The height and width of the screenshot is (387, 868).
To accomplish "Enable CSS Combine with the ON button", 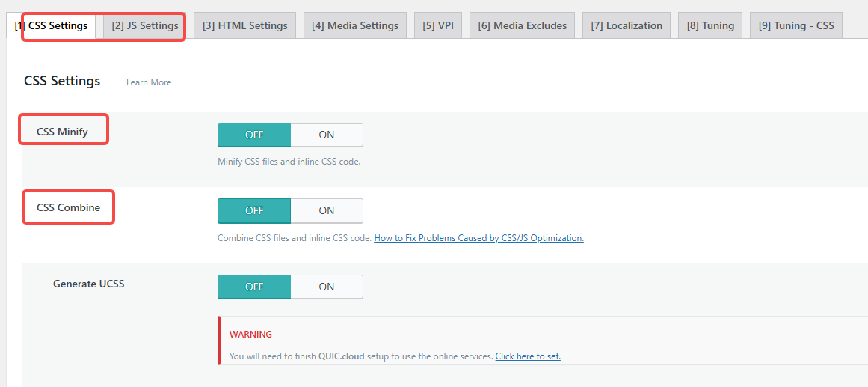I will [x=327, y=210].
